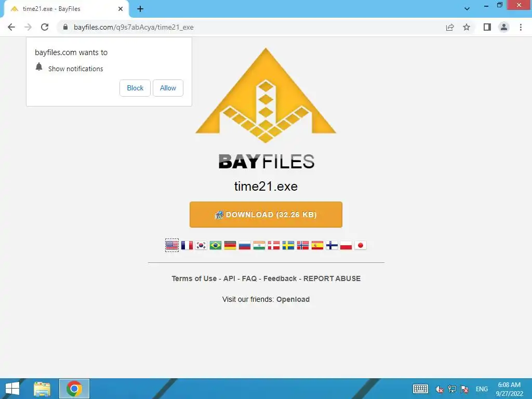532x399 pixels.
Task: Select the South Korean flag language
Action: (201, 245)
